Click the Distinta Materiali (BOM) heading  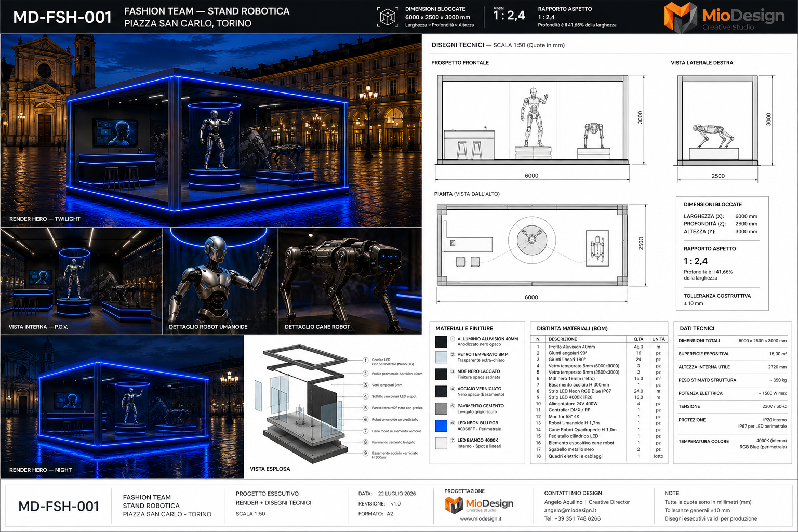point(572,329)
